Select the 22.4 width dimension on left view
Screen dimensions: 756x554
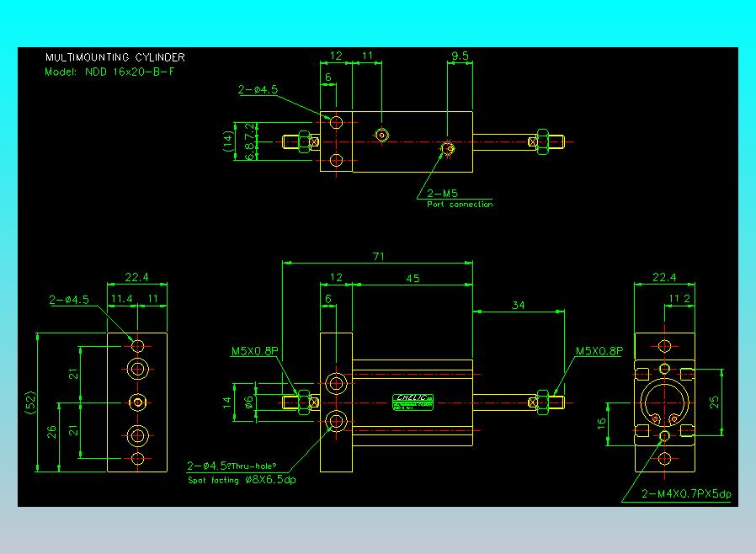point(137,277)
